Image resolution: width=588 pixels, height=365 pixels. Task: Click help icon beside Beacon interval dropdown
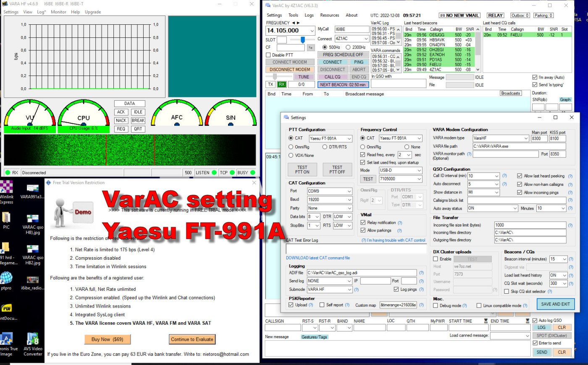tap(571, 259)
